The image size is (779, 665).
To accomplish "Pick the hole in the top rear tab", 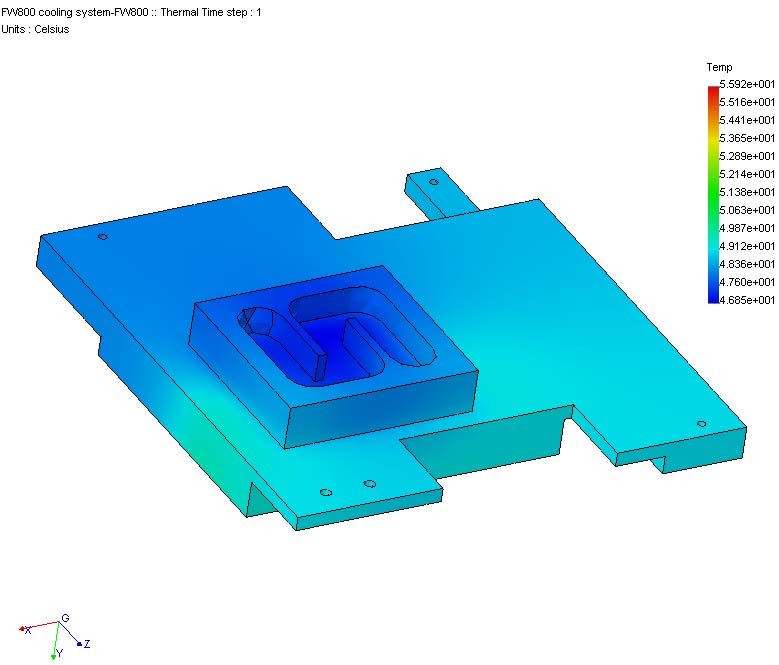I will tap(433, 182).
